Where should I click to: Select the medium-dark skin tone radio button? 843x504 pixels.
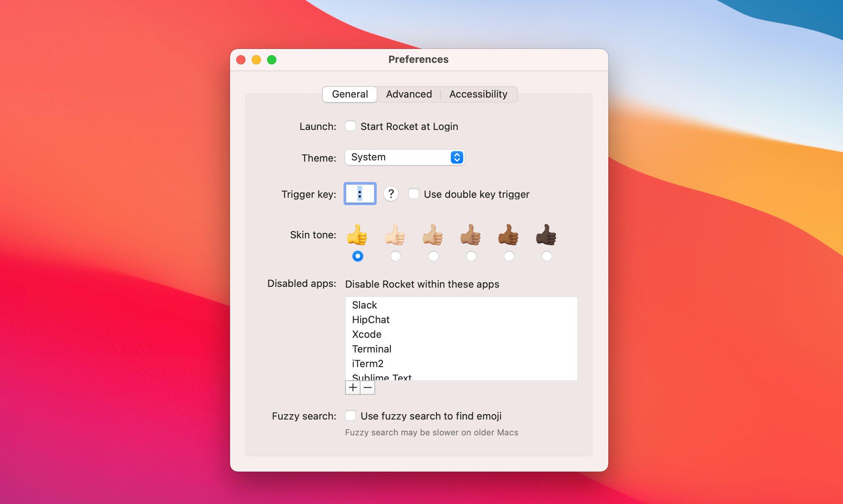click(509, 256)
